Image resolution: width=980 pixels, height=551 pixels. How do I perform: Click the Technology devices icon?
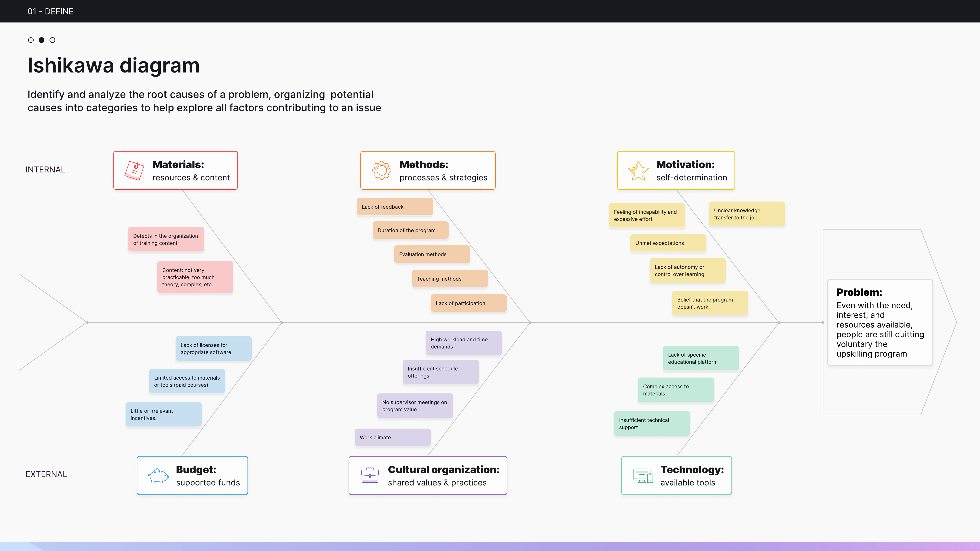tap(643, 476)
